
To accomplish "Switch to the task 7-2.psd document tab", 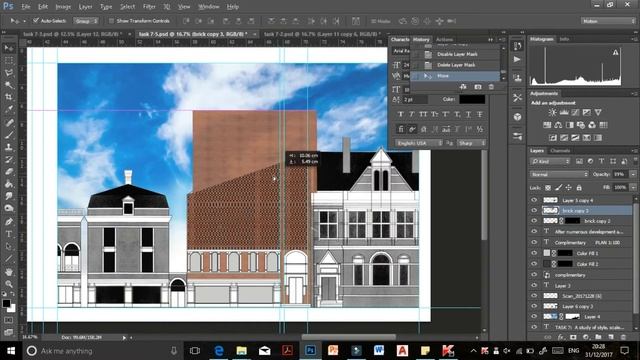I will (321, 34).
